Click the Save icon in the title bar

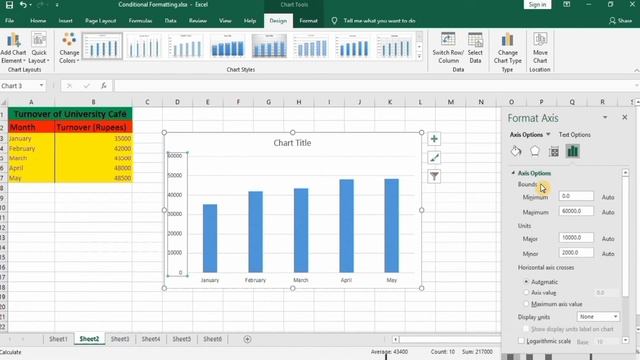9,5
